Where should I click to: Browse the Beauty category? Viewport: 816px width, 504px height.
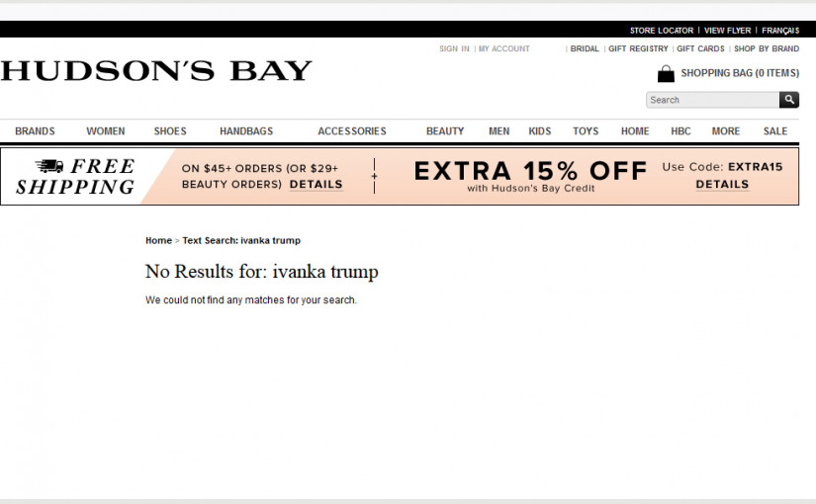(x=445, y=131)
